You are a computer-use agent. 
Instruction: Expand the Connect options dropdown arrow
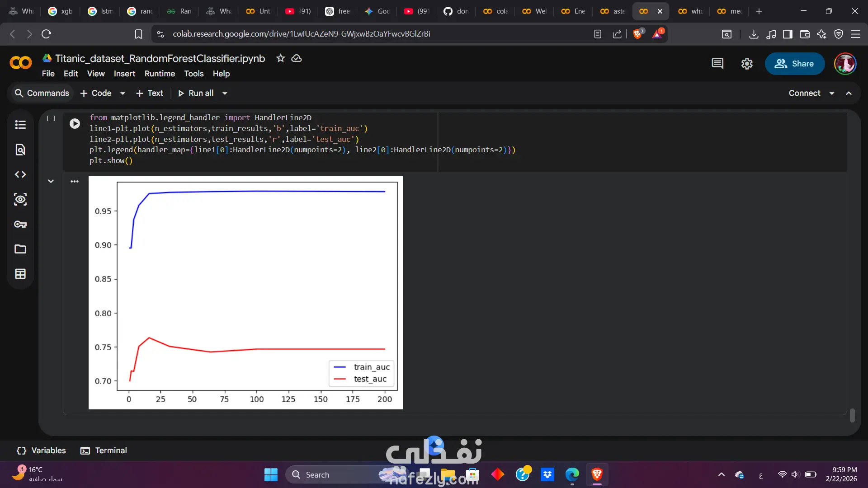coord(832,94)
